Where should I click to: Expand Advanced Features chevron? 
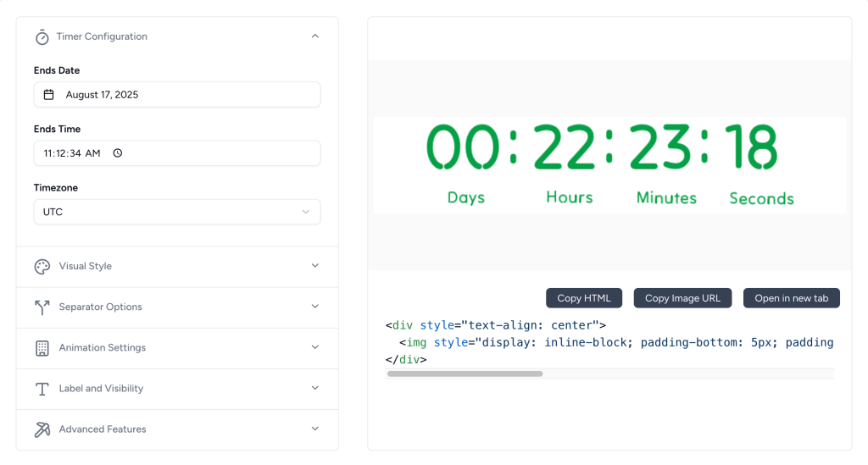315,429
